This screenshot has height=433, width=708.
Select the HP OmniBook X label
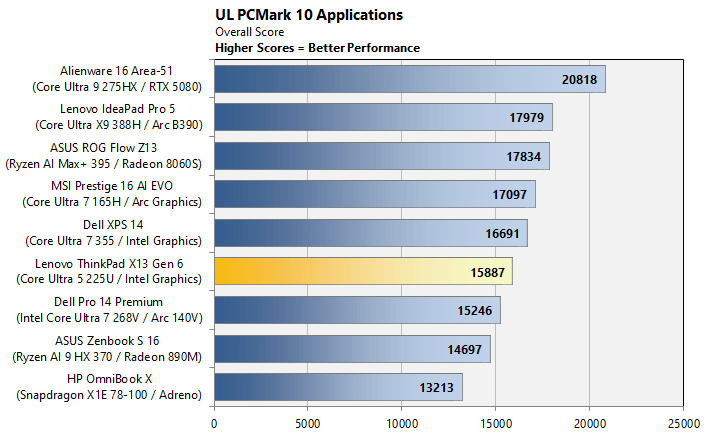pos(110,379)
